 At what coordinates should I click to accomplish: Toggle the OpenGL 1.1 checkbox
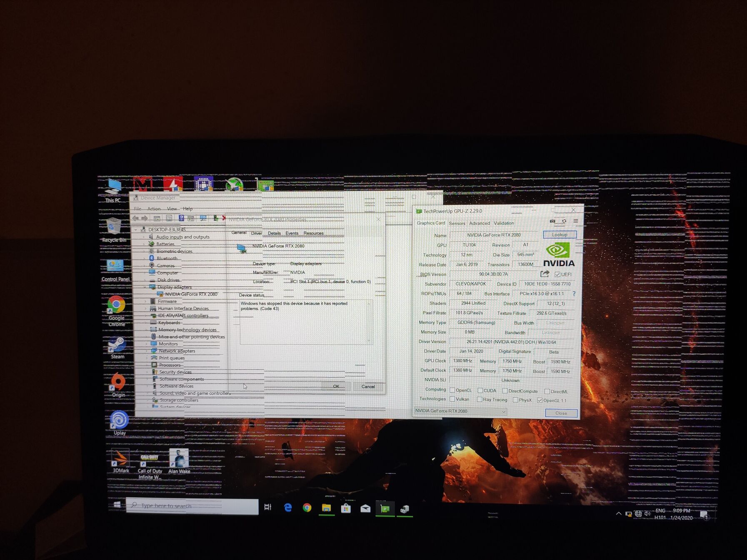click(540, 401)
